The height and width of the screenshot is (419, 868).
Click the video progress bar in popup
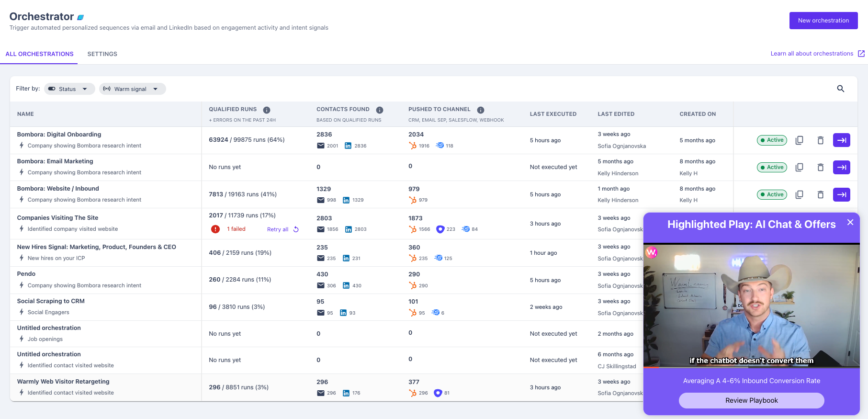[x=751, y=367]
